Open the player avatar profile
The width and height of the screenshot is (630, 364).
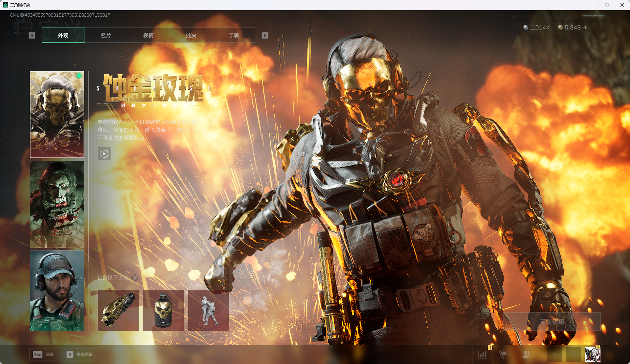tap(592, 355)
